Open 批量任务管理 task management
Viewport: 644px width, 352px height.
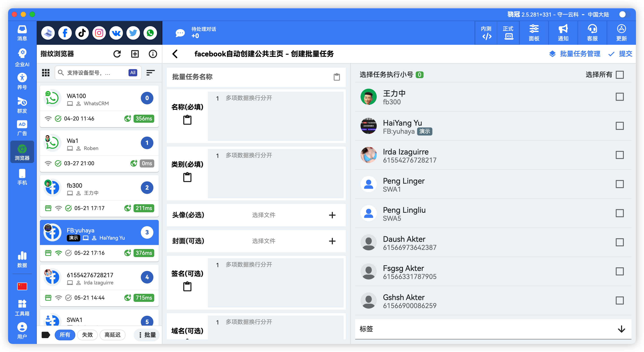coord(580,54)
